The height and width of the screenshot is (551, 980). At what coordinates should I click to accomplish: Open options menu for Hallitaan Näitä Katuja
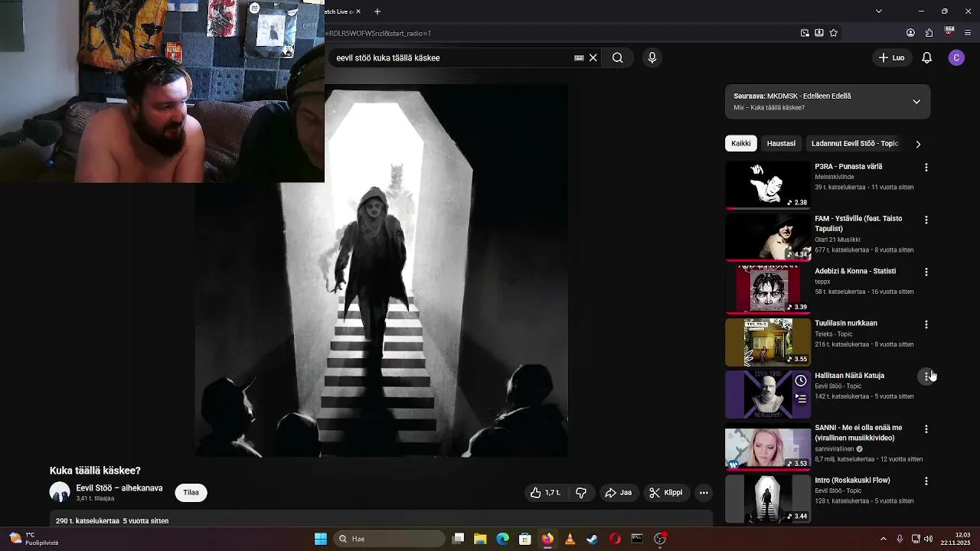(926, 376)
